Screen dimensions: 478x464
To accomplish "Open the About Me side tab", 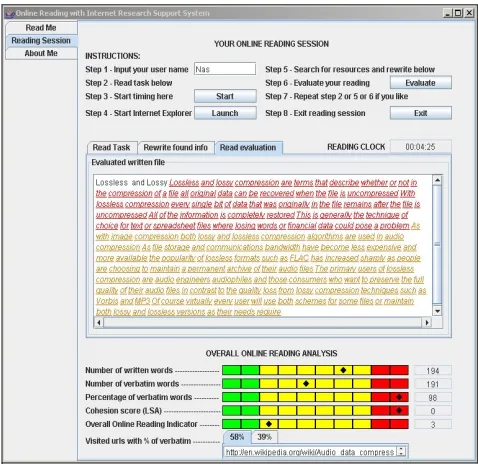I will coord(41,53).
